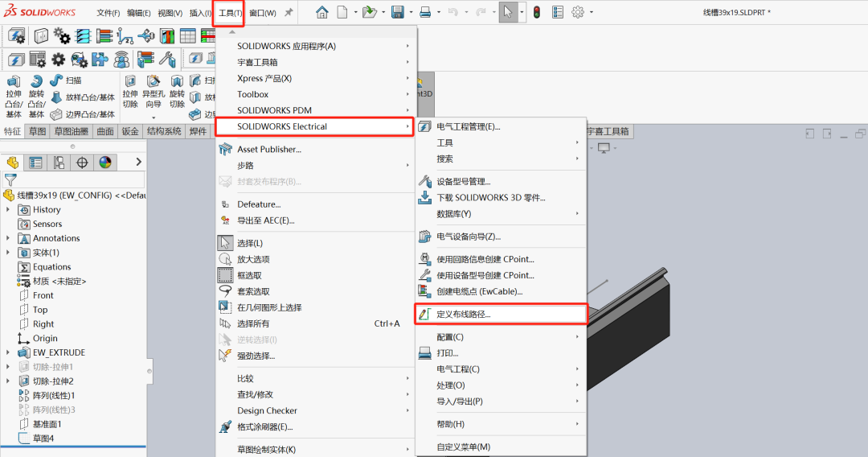The image size is (868, 457).
Task: Choose 创建电缆点 (EwCable)... entry
Action: (501, 291)
